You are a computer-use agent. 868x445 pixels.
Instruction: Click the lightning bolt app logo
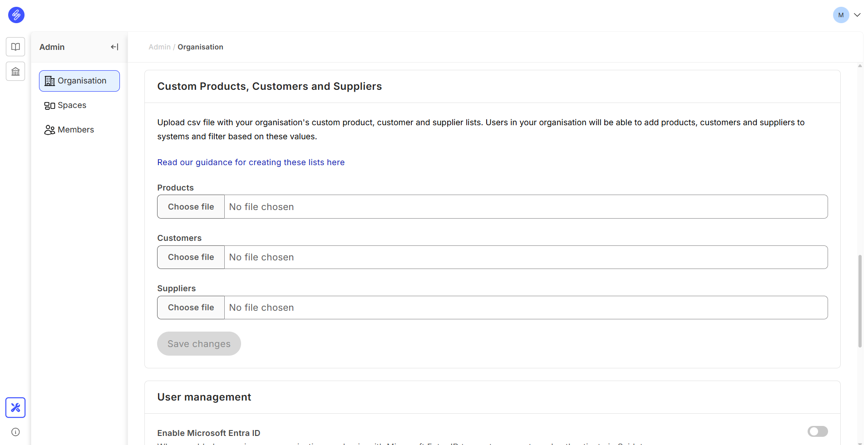point(16,15)
